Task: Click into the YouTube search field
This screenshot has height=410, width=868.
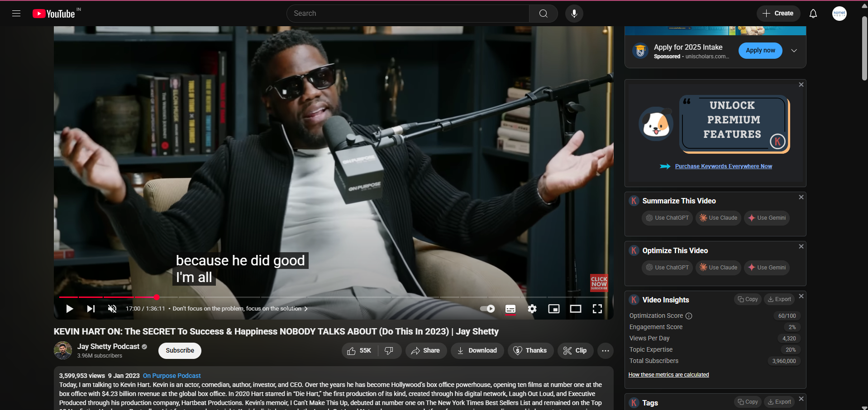Action: 407,14
